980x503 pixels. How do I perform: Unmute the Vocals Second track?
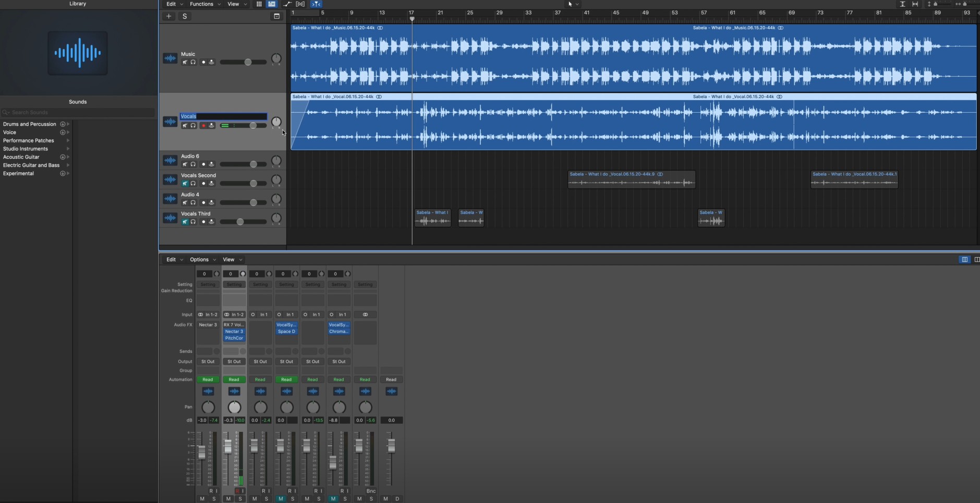point(185,183)
